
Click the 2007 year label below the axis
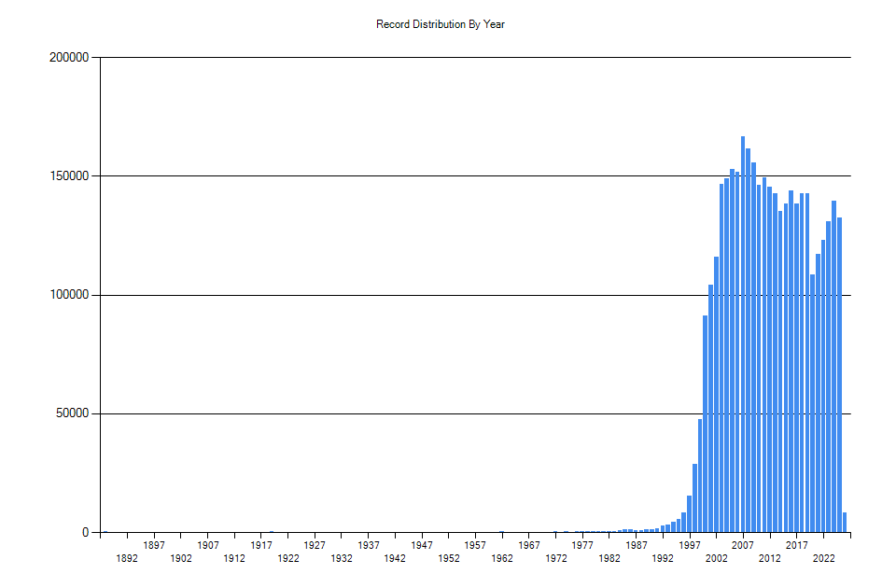[744, 545]
